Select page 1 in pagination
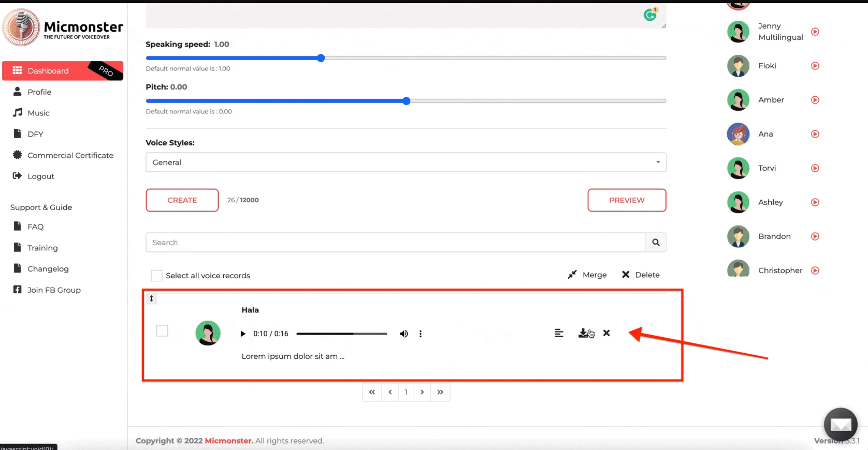 pyautogui.click(x=406, y=392)
